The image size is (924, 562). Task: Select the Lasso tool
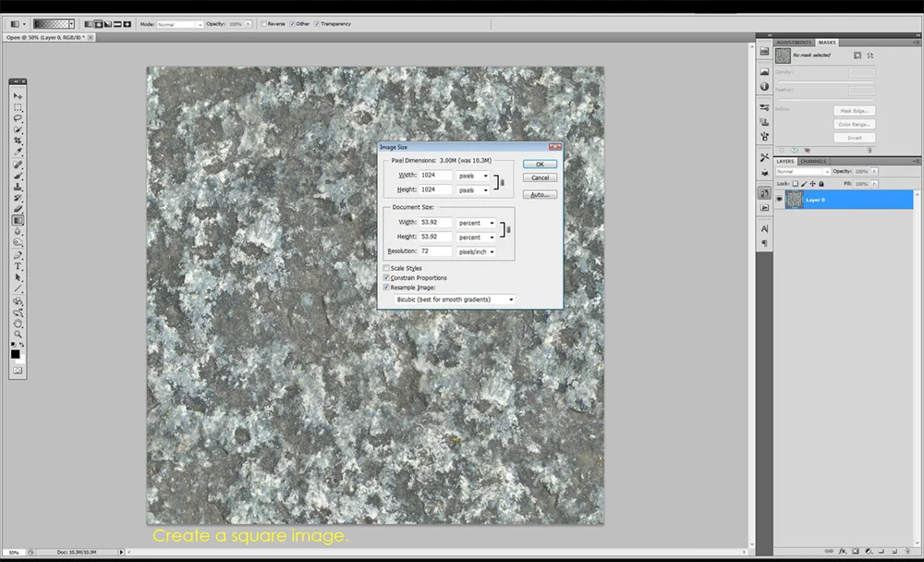(x=18, y=116)
